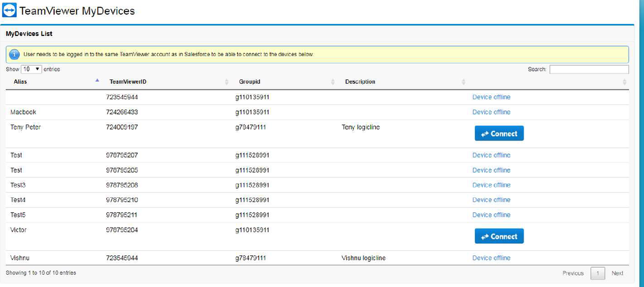
Task: Click Device offline for Test 978795207
Action: point(491,155)
